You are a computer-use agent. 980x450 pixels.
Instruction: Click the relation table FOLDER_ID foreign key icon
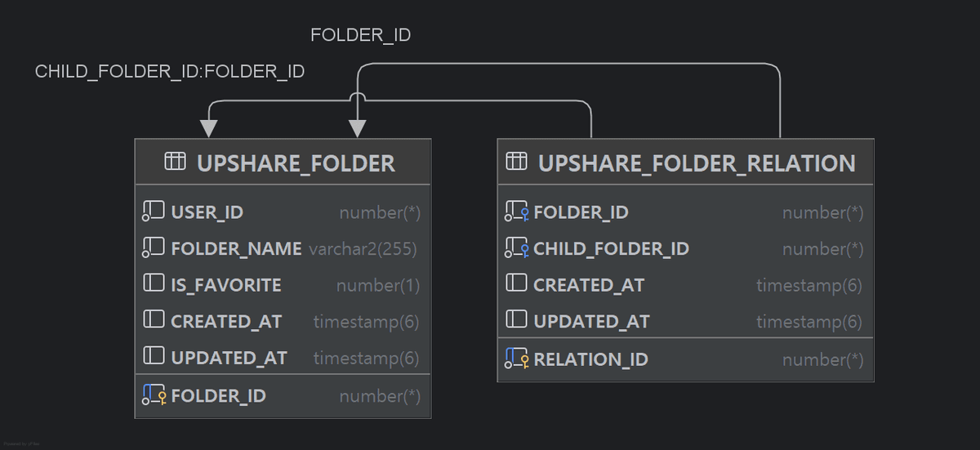click(517, 212)
